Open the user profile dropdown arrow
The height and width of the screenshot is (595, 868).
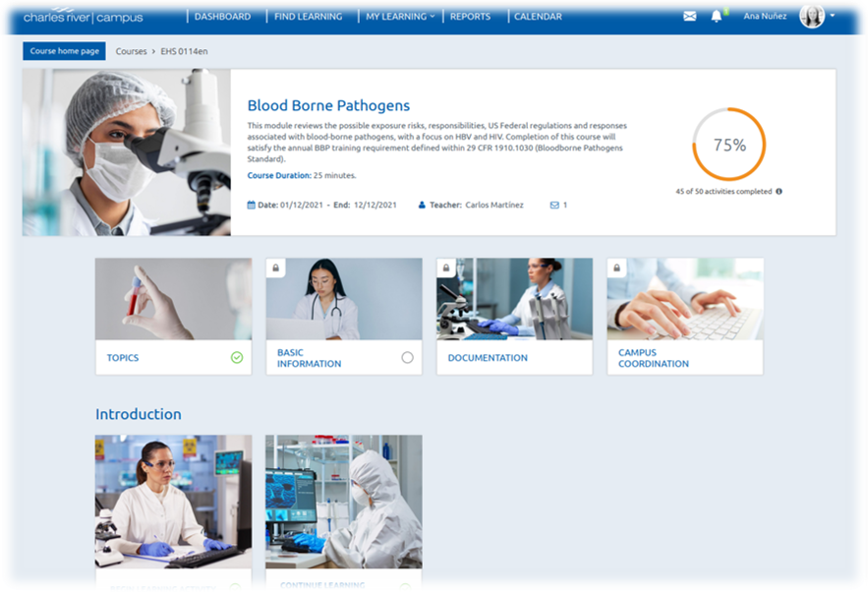(833, 16)
